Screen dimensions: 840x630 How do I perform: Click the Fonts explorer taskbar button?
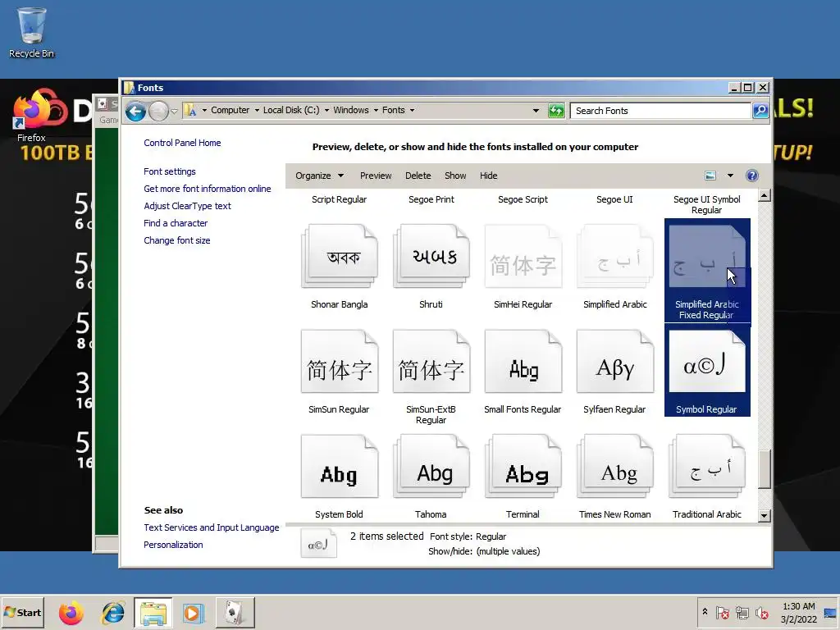pos(153,613)
